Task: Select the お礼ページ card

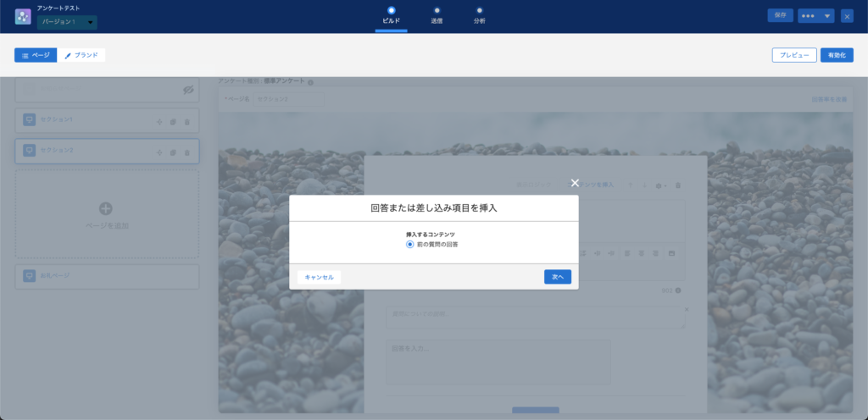Action: pos(107,276)
